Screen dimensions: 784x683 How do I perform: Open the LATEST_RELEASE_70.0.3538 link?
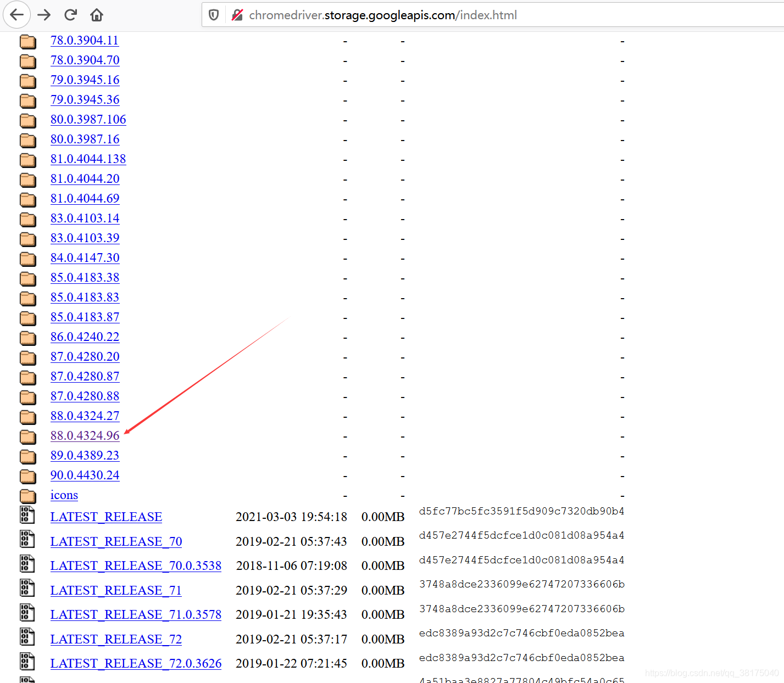coord(136,566)
